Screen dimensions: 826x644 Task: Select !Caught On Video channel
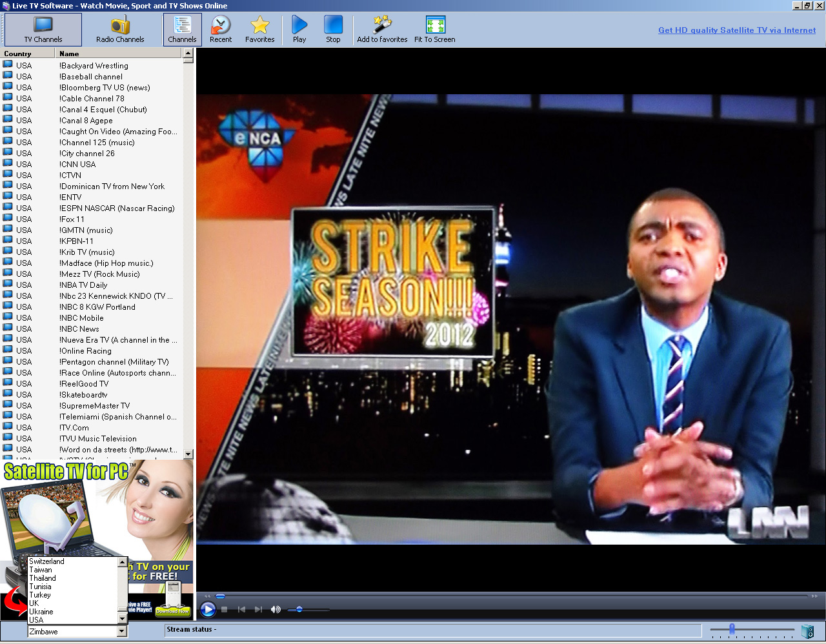coord(92,131)
